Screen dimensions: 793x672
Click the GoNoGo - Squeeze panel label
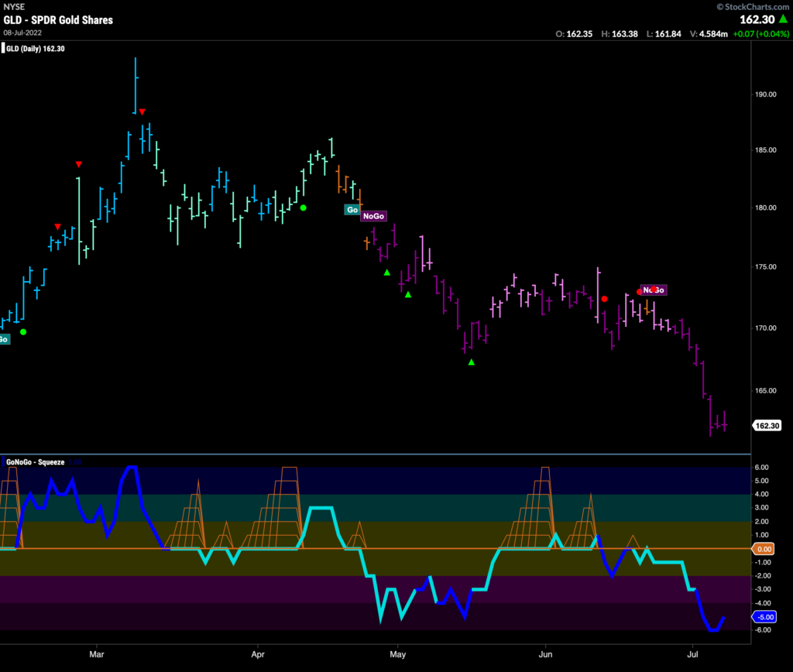pos(36,462)
